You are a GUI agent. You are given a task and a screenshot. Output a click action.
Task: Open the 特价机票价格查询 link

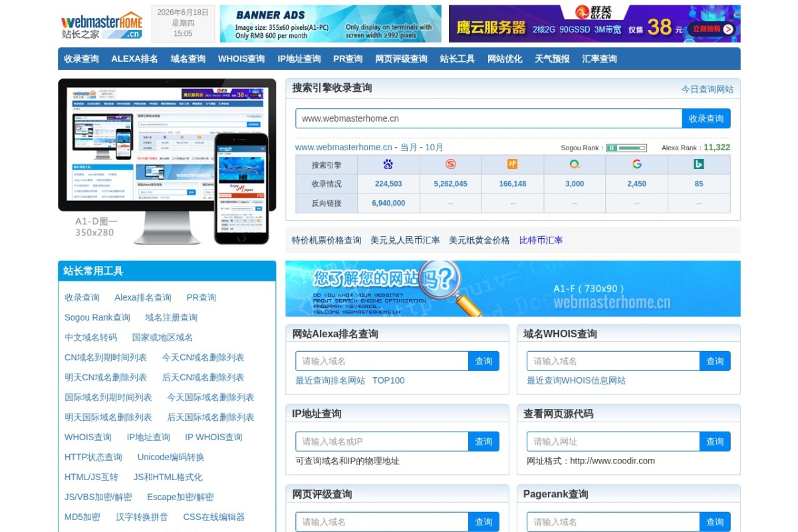click(x=327, y=240)
